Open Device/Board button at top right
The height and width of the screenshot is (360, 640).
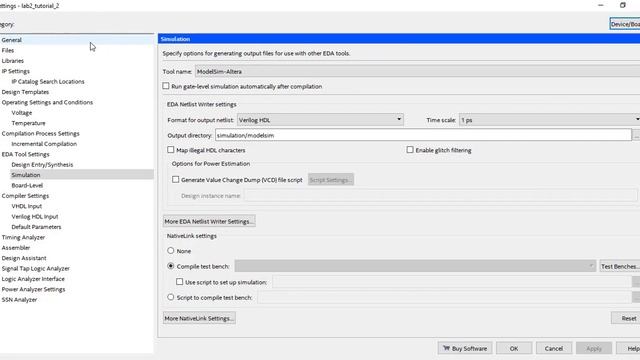click(x=625, y=24)
